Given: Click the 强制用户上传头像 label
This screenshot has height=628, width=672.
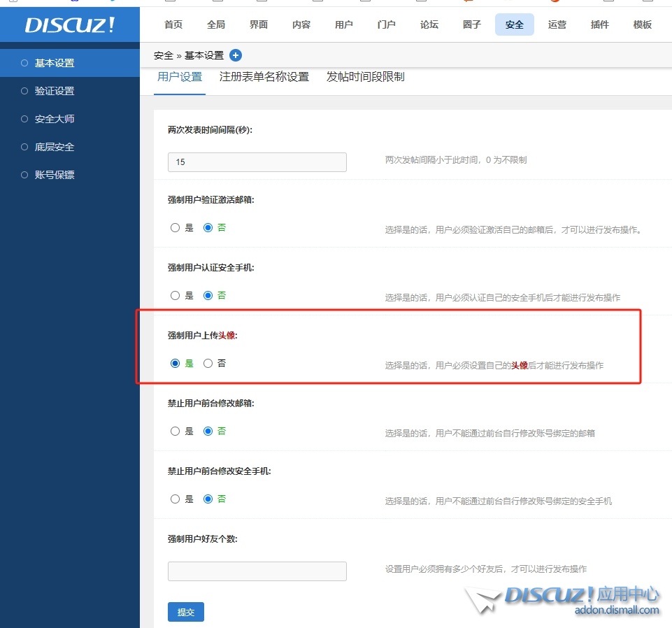Looking at the screenshot, I should [202, 335].
